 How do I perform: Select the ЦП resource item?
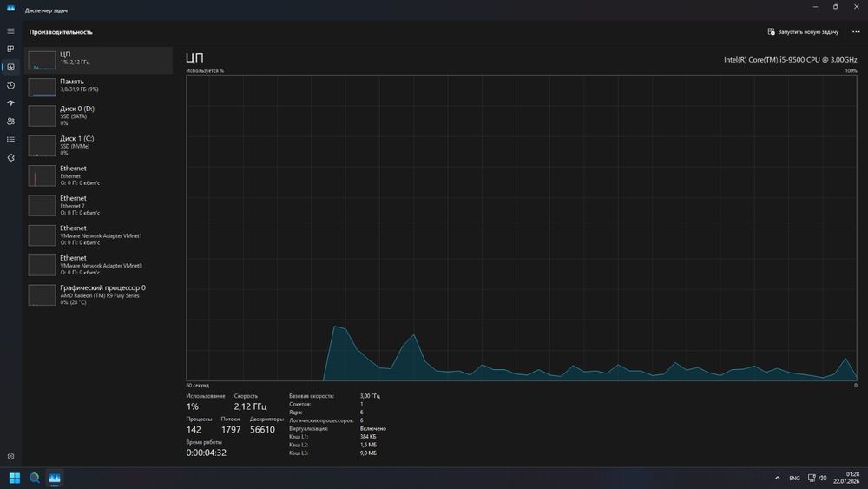[98, 60]
